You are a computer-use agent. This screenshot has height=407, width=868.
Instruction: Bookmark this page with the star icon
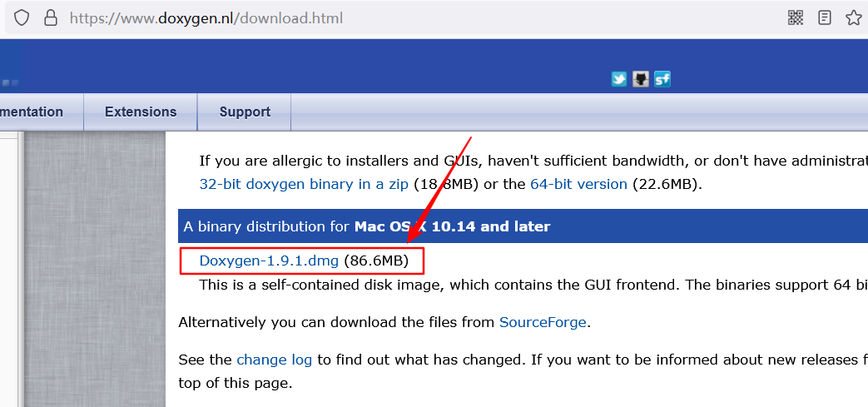(854, 17)
